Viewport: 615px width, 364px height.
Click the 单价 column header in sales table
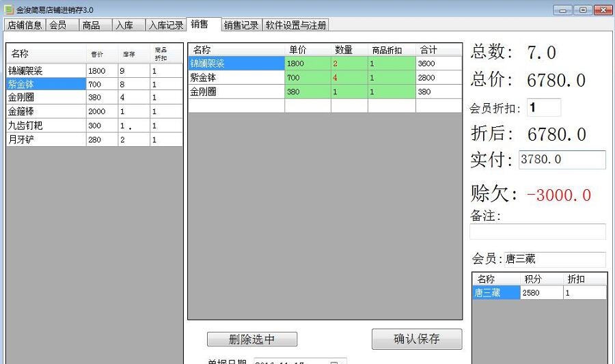308,50
